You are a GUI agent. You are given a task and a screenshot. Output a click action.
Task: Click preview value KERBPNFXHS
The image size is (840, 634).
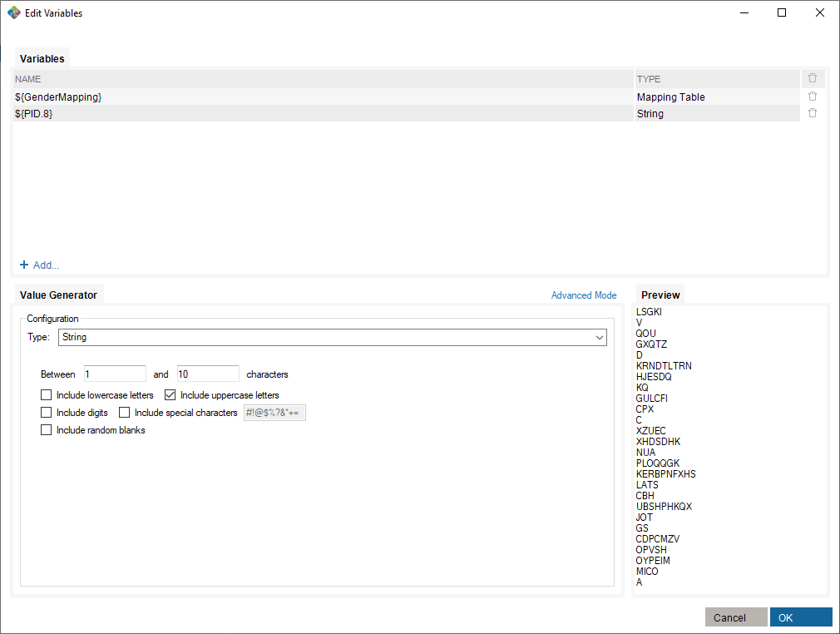coord(666,474)
